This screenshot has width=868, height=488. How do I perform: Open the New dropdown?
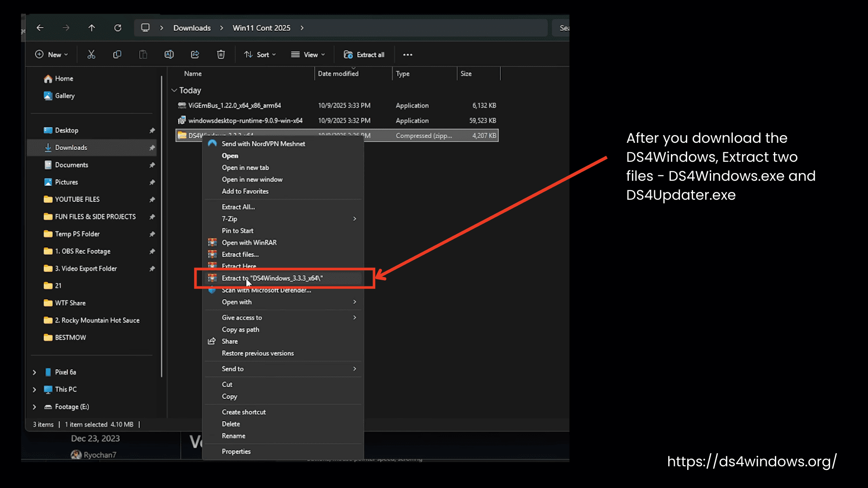click(52, 55)
